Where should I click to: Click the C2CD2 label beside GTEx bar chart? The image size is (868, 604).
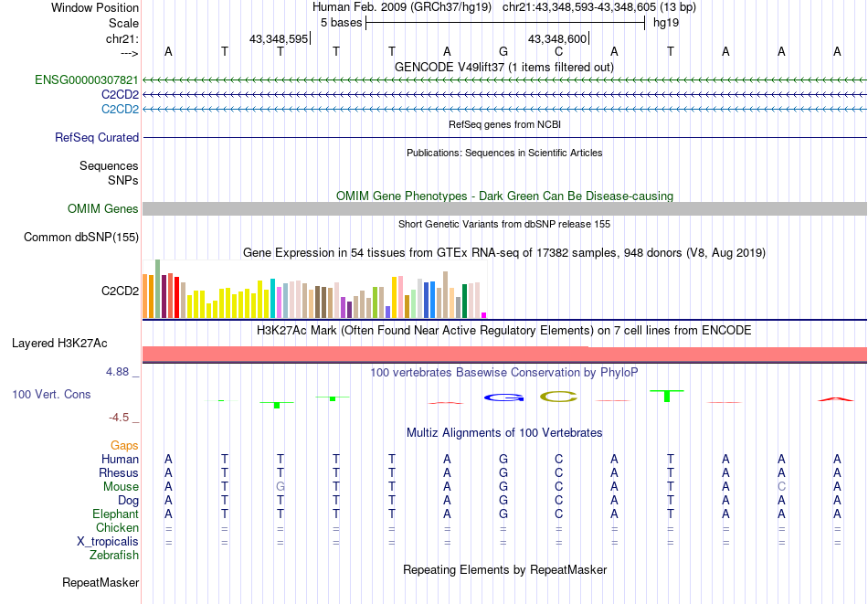[120, 291]
